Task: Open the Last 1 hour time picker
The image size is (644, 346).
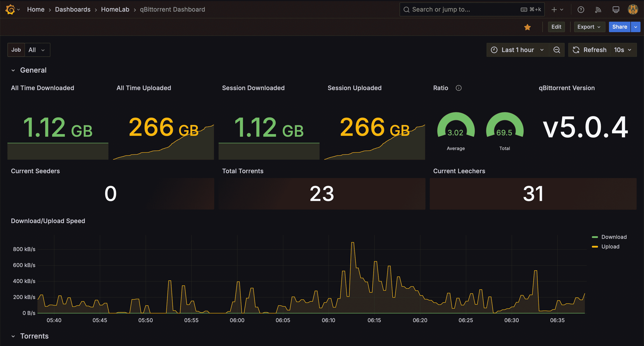Action: pos(517,50)
